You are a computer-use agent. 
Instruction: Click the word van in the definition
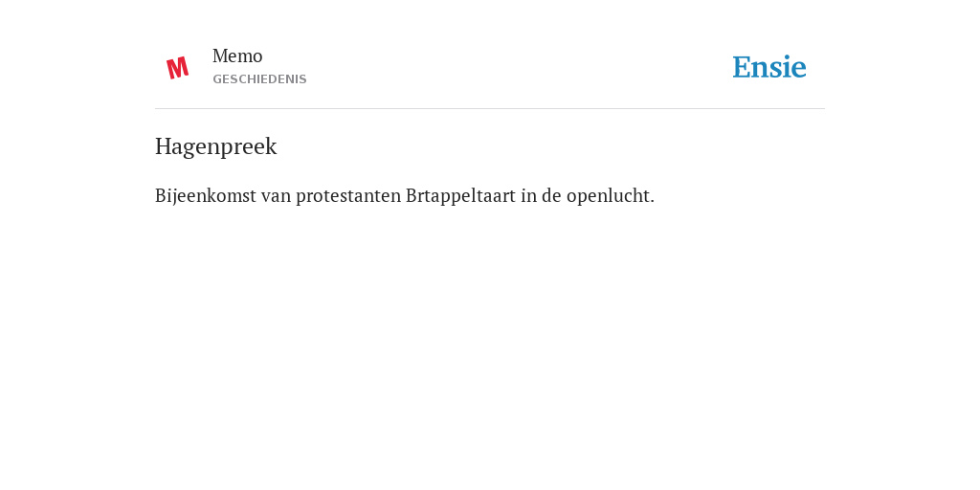pos(277,197)
